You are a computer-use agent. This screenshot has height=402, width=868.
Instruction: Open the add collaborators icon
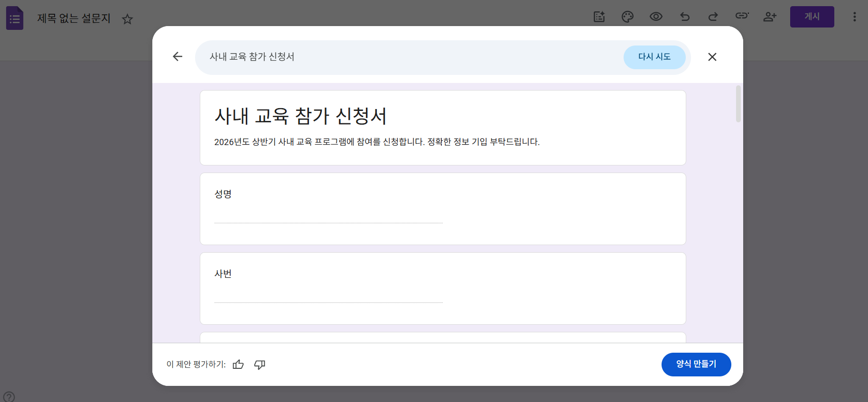point(769,17)
